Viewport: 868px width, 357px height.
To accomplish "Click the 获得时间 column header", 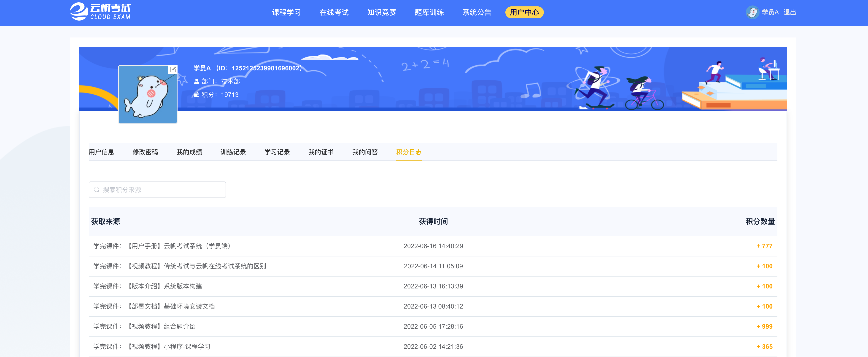I will (433, 221).
